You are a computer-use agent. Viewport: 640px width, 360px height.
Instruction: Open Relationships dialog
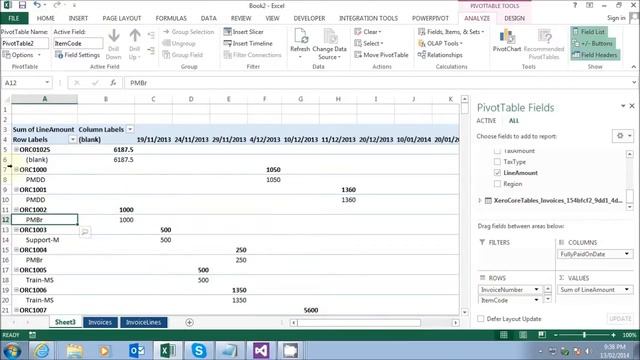440,54
